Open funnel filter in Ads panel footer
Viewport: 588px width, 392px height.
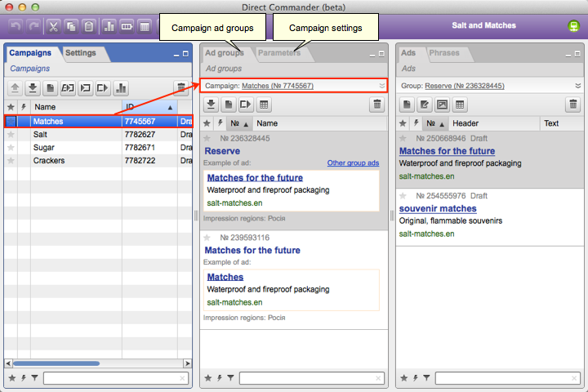[426, 378]
